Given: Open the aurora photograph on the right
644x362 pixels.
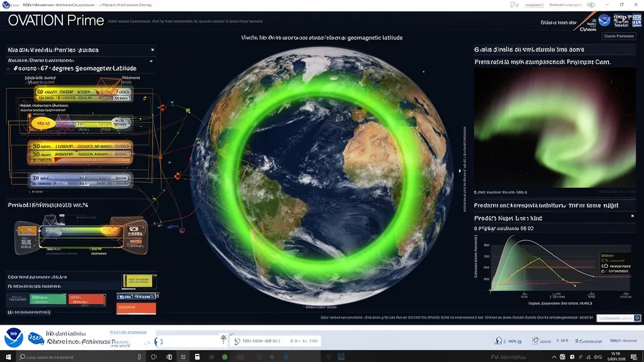Looking at the screenshot, I should click(555, 128).
